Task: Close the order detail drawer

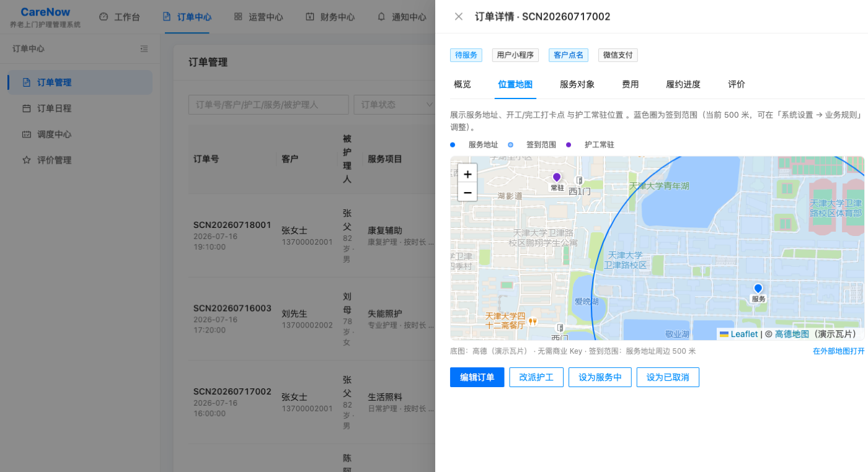Action: (459, 17)
